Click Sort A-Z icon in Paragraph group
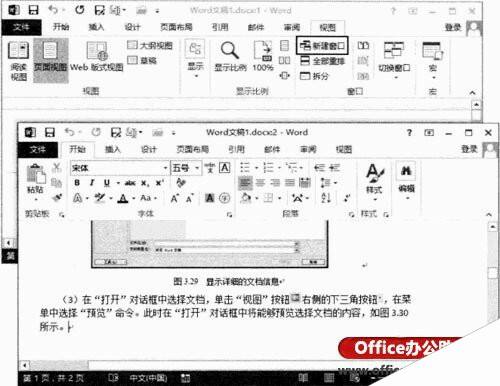This screenshot has height=386, width=500. (326, 198)
